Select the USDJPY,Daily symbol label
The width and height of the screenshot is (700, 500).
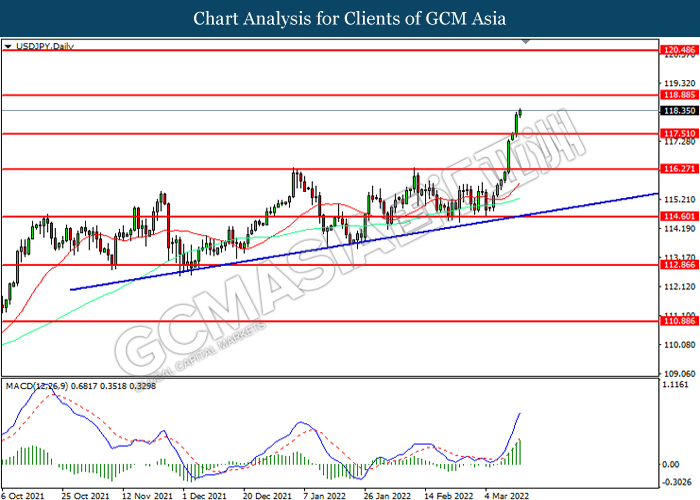pos(45,46)
